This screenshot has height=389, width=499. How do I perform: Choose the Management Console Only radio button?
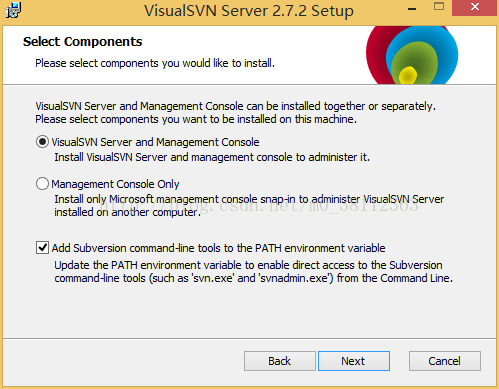tap(42, 184)
